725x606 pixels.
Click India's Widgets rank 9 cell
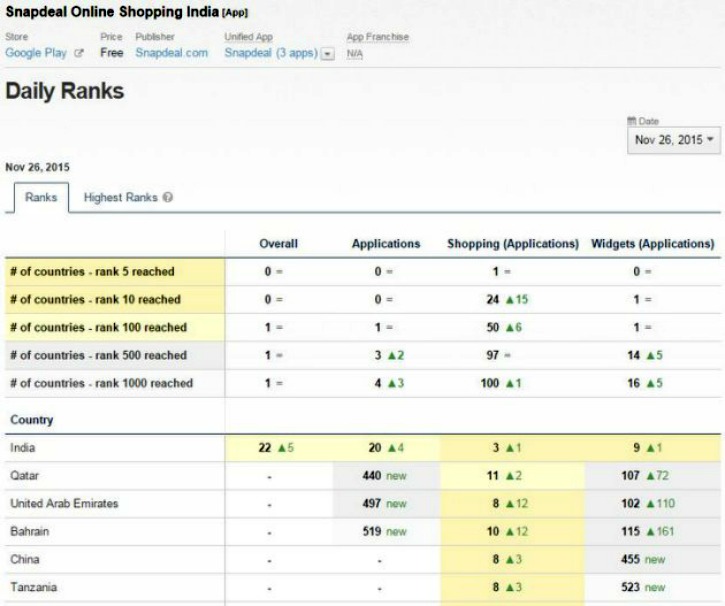coord(652,447)
